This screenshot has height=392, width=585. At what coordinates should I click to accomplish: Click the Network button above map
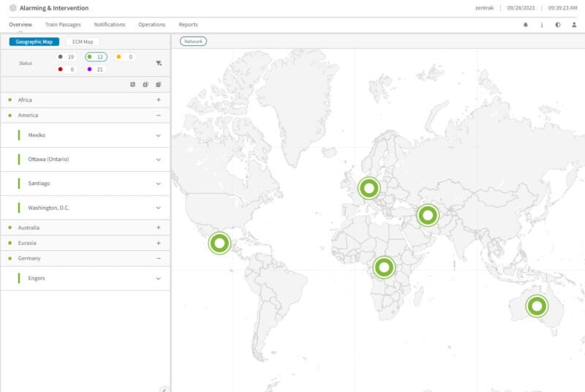coord(193,42)
